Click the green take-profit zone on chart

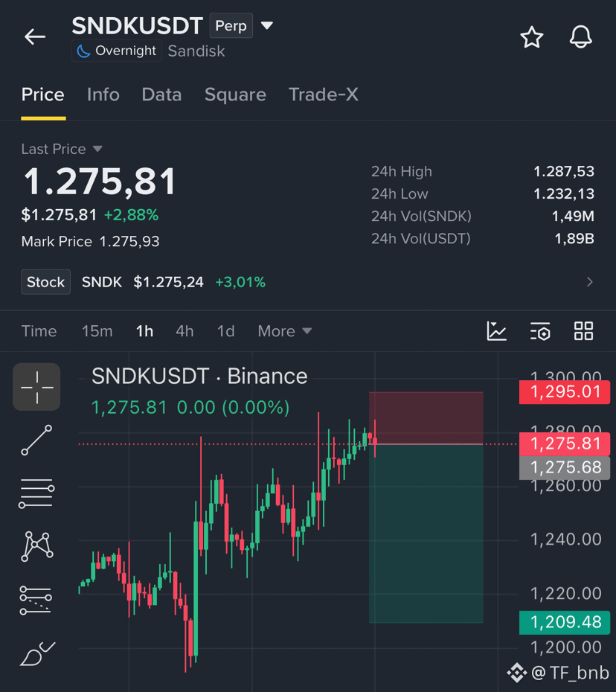tap(426, 534)
